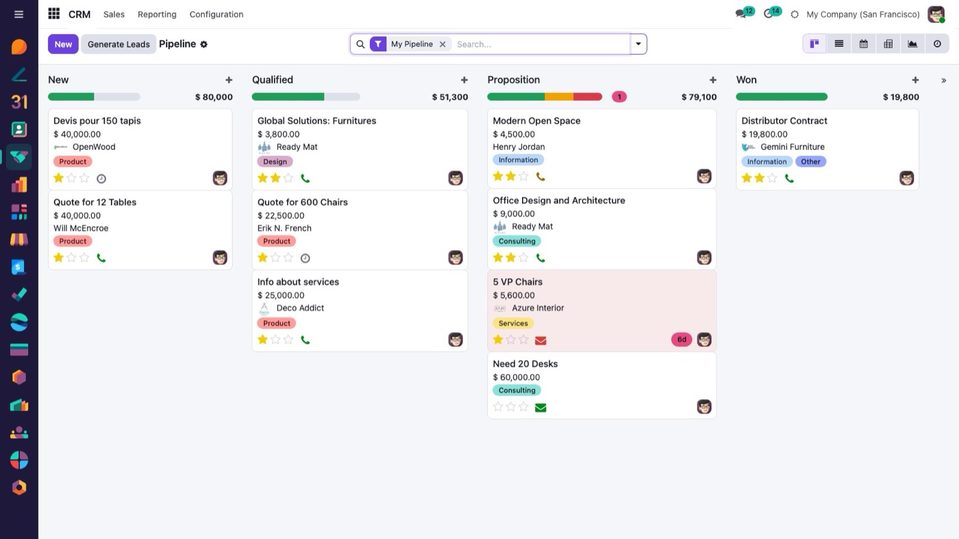Set second star on 5 VP Chairs
The image size is (959, 539).
point(511,340)
